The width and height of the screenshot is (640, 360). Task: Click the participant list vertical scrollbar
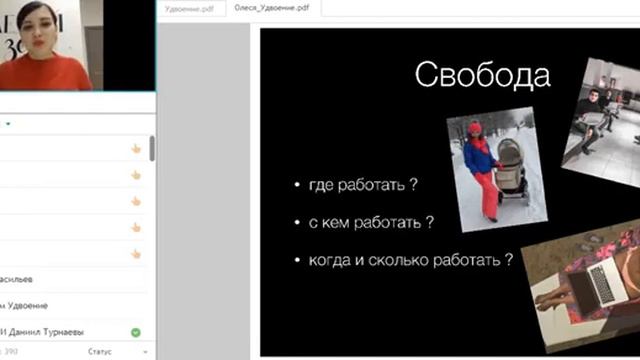coord(152,149)
